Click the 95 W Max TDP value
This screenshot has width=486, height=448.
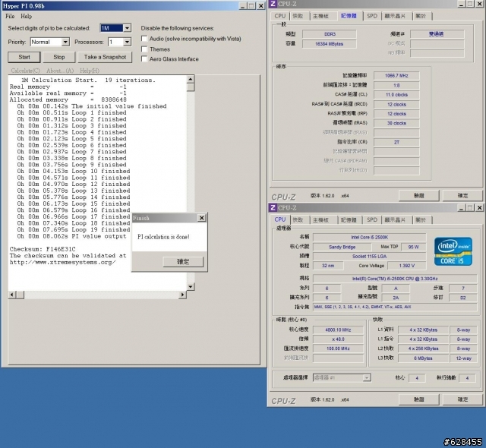click(413, 247)
